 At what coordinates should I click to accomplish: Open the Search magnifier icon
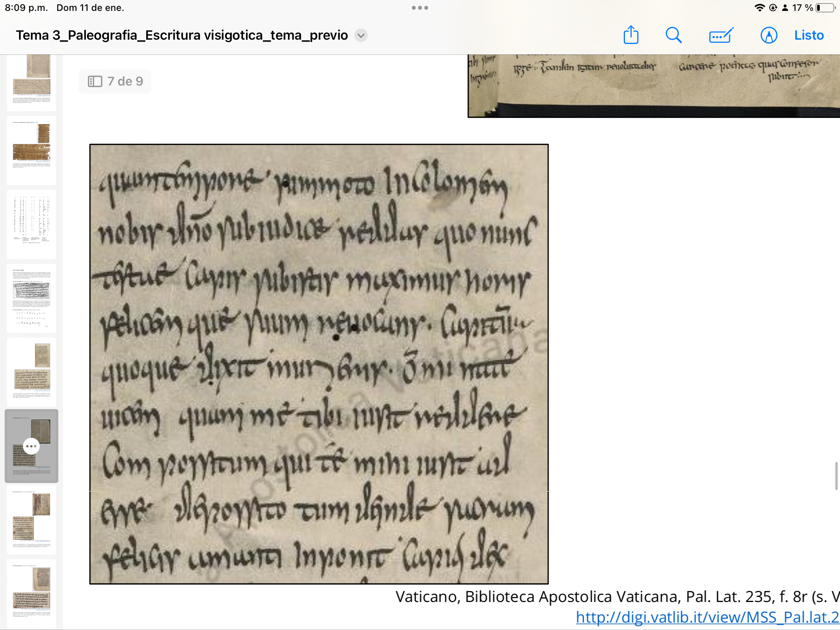coord(674,35)
